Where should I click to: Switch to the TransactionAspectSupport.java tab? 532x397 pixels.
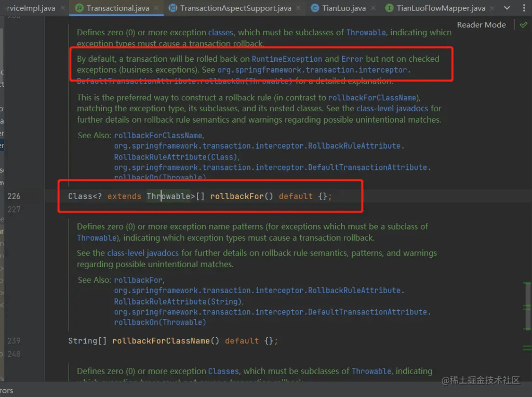pos(235,8)
